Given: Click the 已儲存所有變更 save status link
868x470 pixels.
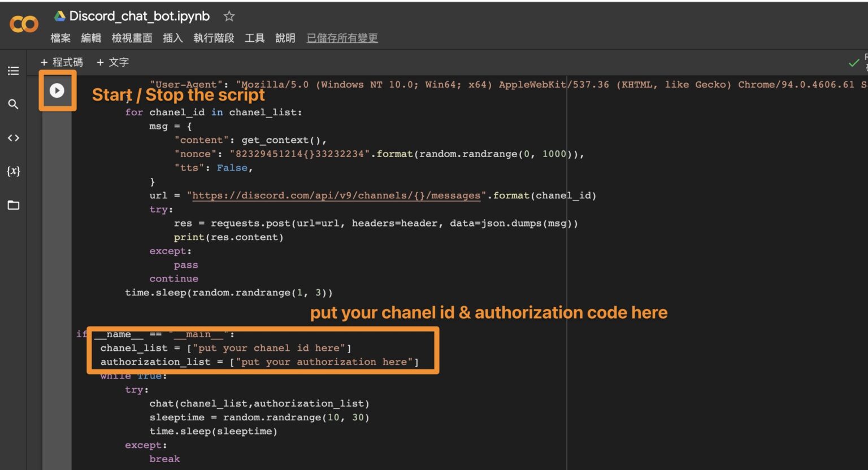Looking at the screenshot, I should pos(342,38).
